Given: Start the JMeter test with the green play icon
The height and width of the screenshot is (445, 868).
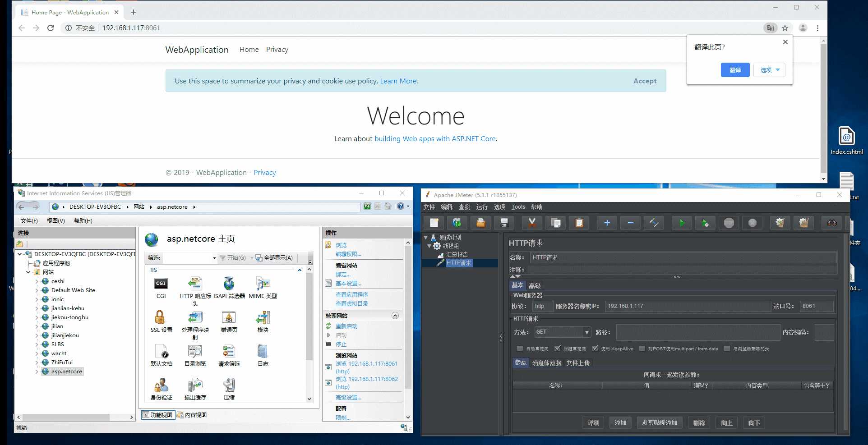Looking at the screenshot, I should [682, 223].
